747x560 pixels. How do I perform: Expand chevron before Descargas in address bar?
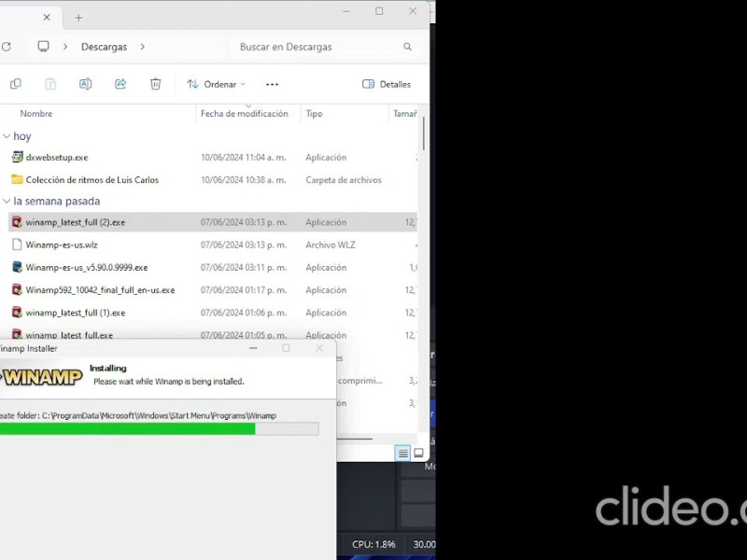tap(65, 47)
